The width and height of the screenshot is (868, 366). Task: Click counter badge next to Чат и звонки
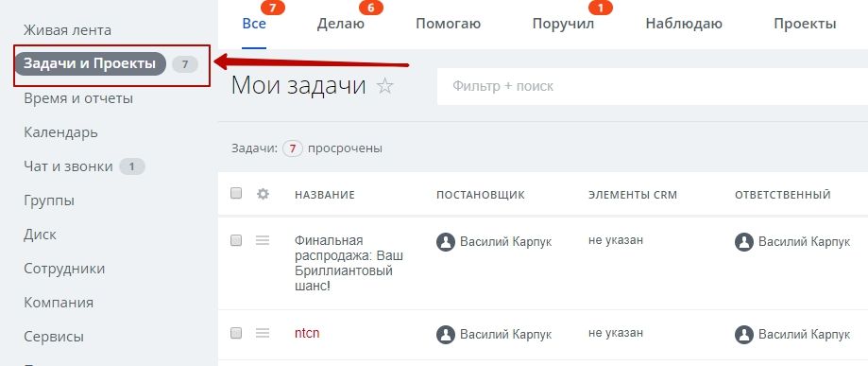click(x=131, y=166)
